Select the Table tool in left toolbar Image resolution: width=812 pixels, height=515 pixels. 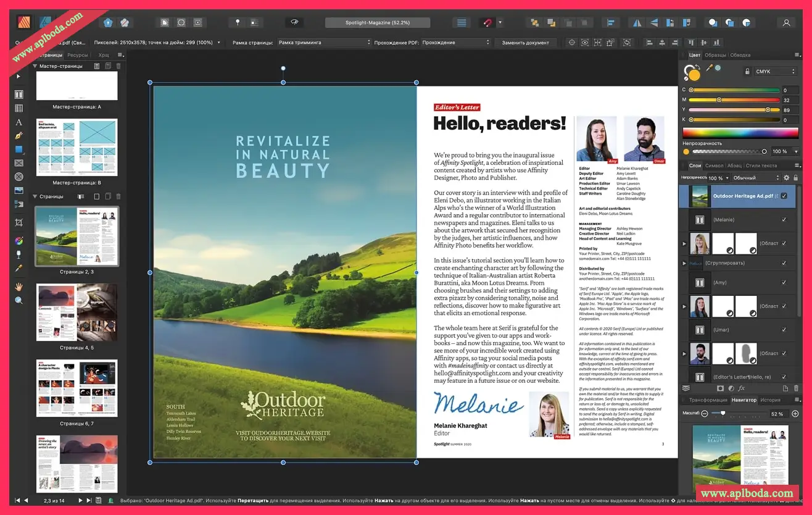[19, 109]
